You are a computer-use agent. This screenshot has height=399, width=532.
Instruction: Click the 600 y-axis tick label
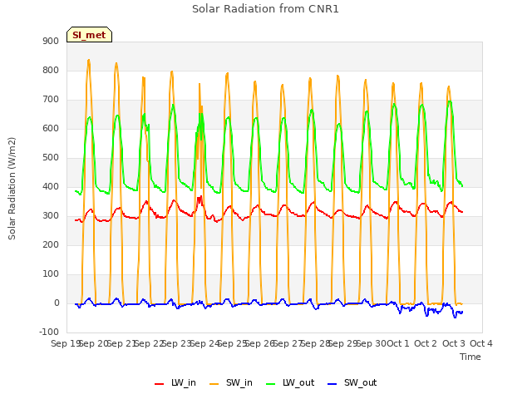tap(51, 129)
